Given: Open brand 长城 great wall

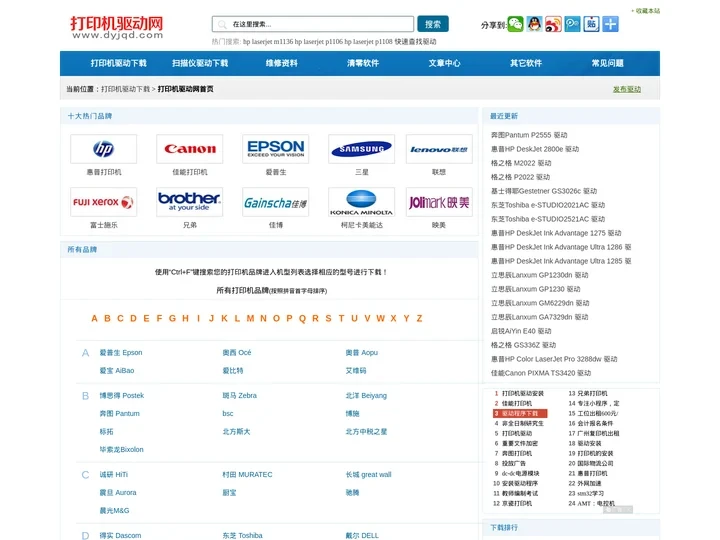Looking at the screenshot, I should [368, 474].
